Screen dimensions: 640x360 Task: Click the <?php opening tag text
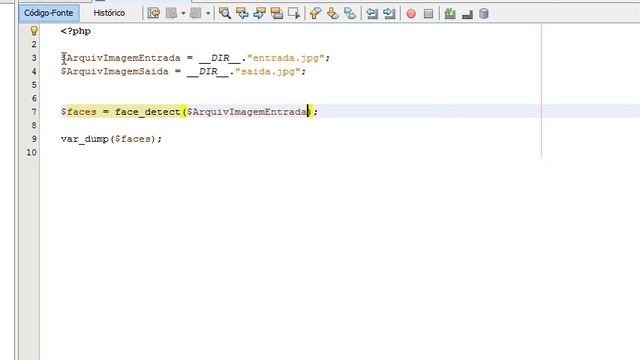pyautogui.click(x=76, y=31)
